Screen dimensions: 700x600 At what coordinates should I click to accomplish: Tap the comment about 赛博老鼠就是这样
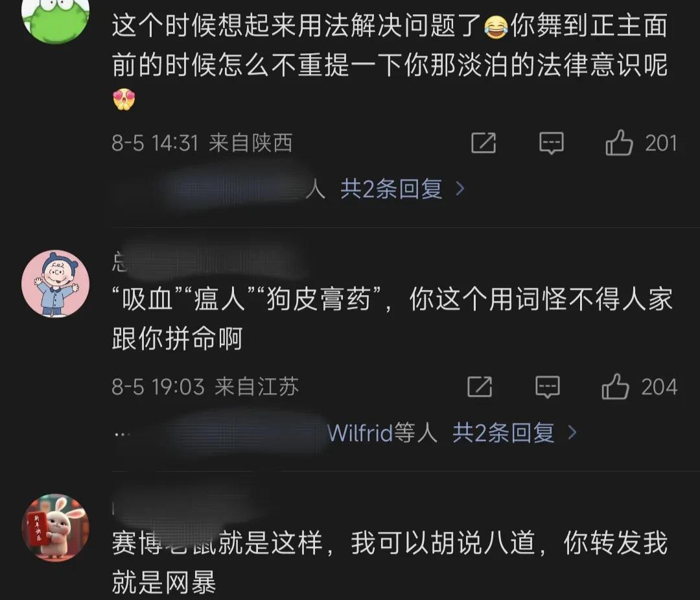pyautogui.click(x=390, y=563)
